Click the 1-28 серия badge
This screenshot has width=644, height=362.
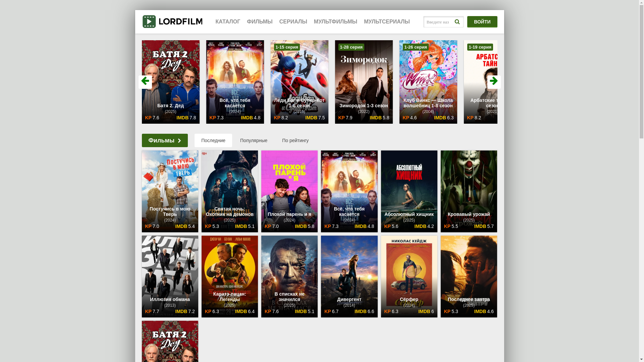351,47
